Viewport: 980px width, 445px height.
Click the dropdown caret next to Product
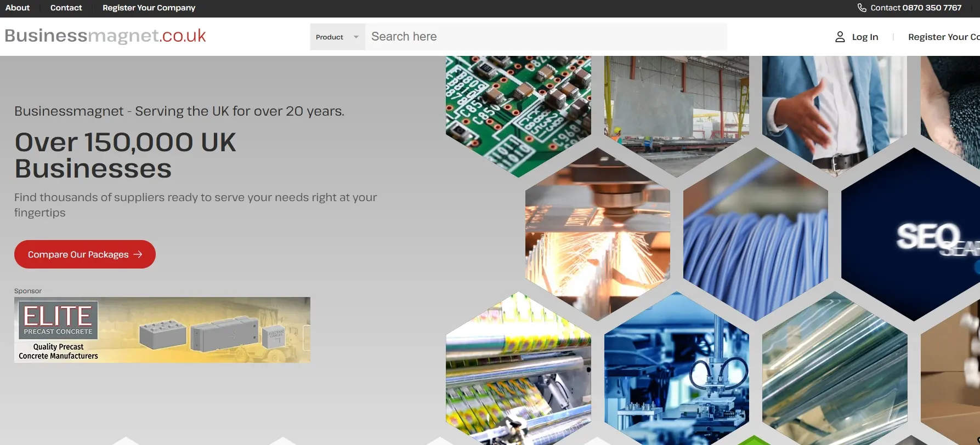356,37
